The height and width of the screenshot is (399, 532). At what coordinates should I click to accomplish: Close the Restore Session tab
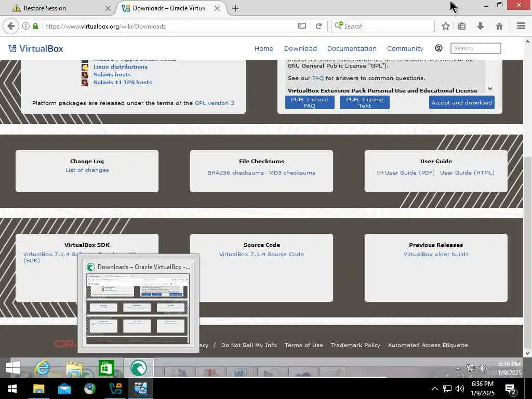pyautogui.click(x=108, y=8)
